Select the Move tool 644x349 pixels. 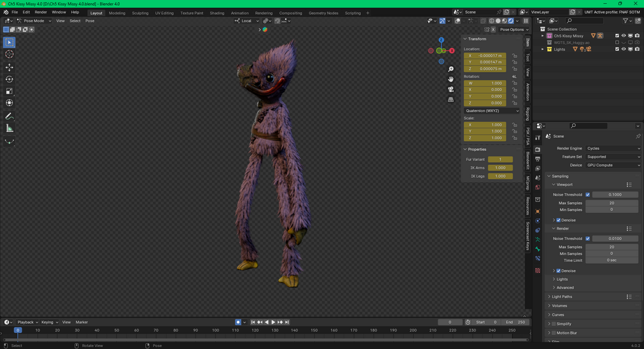pos(9,67)
